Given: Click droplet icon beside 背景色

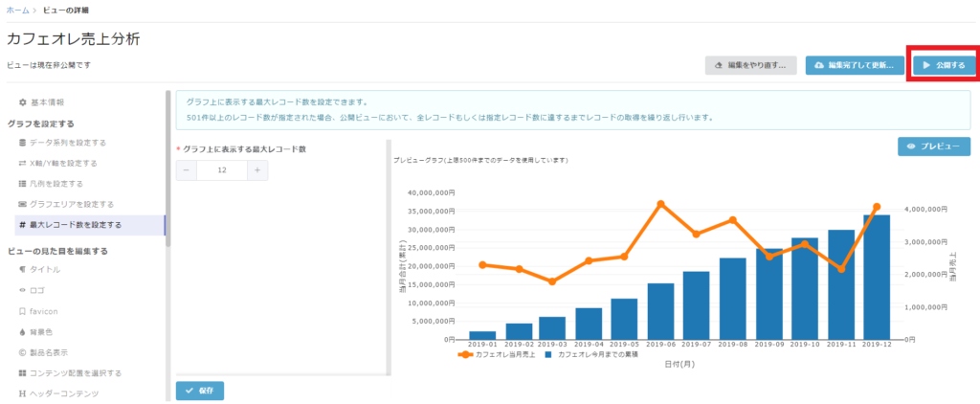Looking at the screenshot, I should point(23,331).
